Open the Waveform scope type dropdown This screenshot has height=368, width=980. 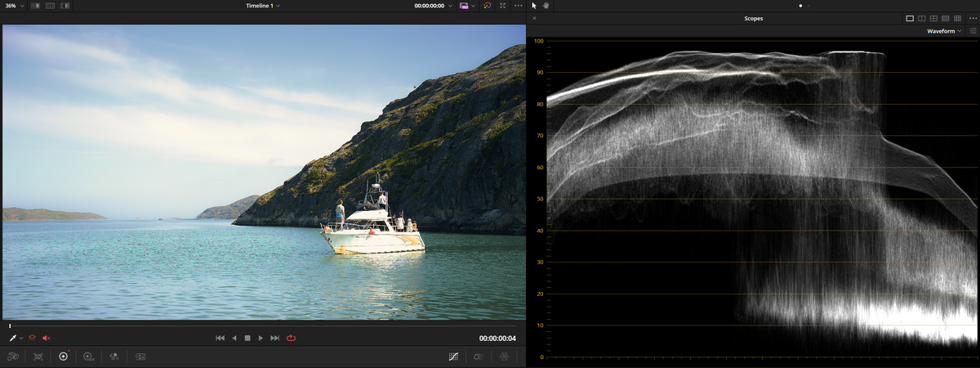click(x=944, y=31)
